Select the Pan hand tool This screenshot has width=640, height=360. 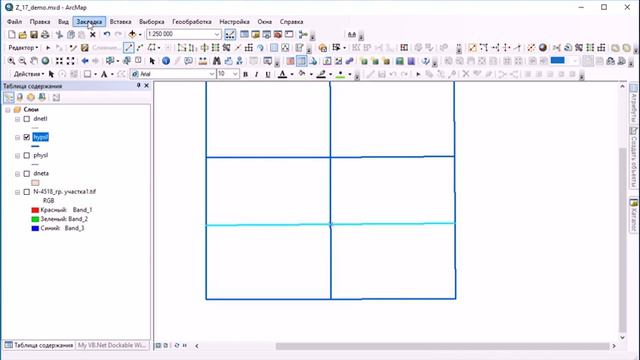pyautogui.click(x=34, y=61)
